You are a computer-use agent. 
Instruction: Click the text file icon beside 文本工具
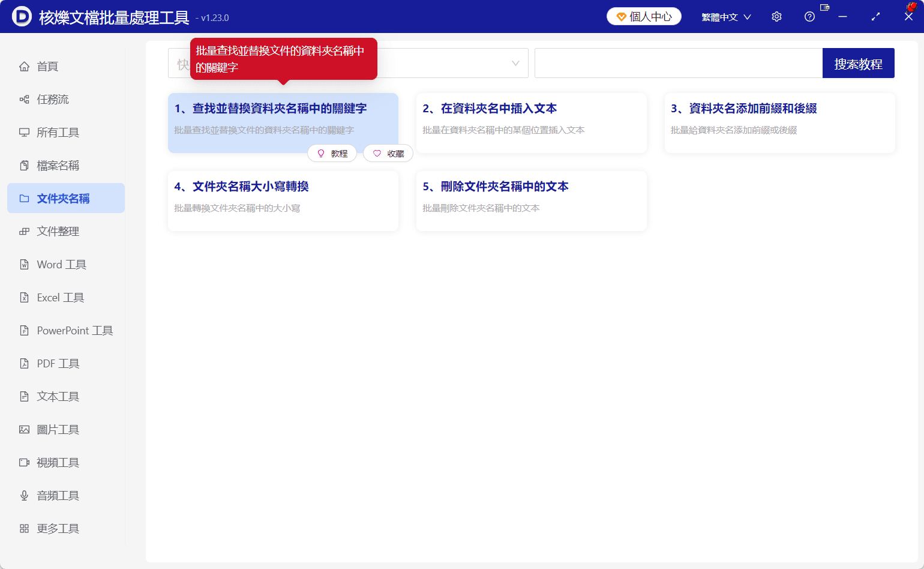pyautogui.click(x=24, y=396)
